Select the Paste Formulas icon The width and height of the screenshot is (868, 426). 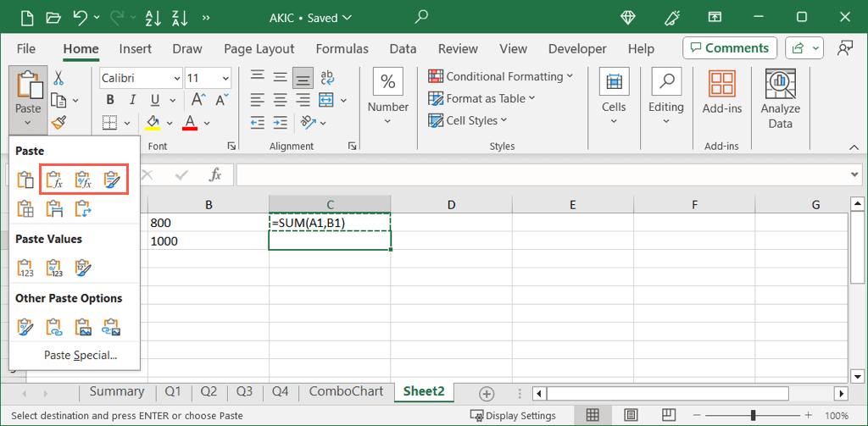(54, 180)
